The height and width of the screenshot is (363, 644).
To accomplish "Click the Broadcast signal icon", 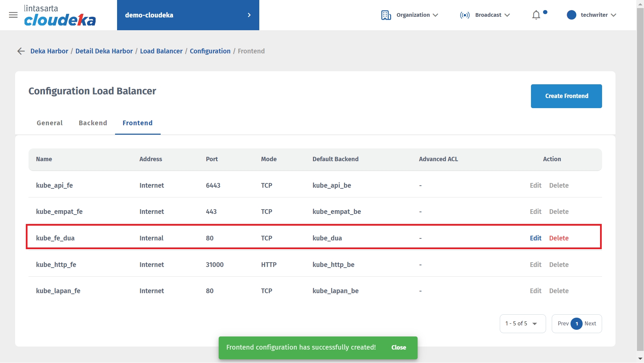I will pyautogui.click(x=465, y=15).
